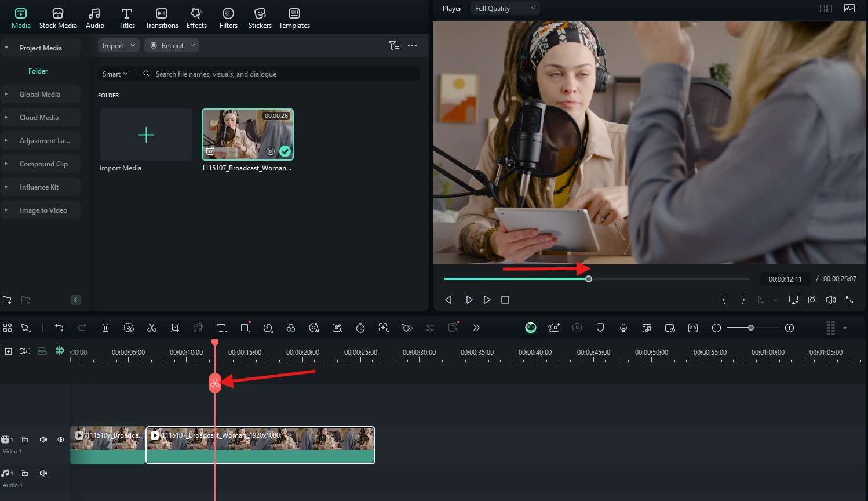Toggle auto ripple green icon
This screenshot has width=868, height=501.
[x=42, y=351]
